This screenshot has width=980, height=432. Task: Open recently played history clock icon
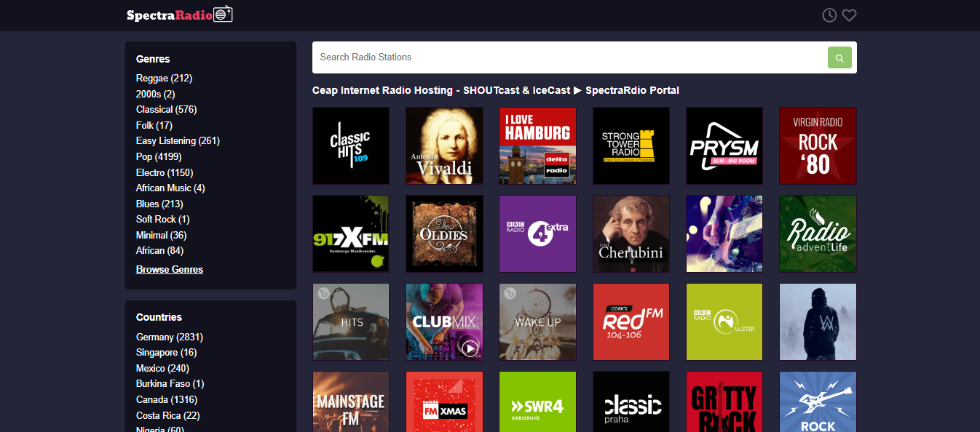(x=829, y=15)
